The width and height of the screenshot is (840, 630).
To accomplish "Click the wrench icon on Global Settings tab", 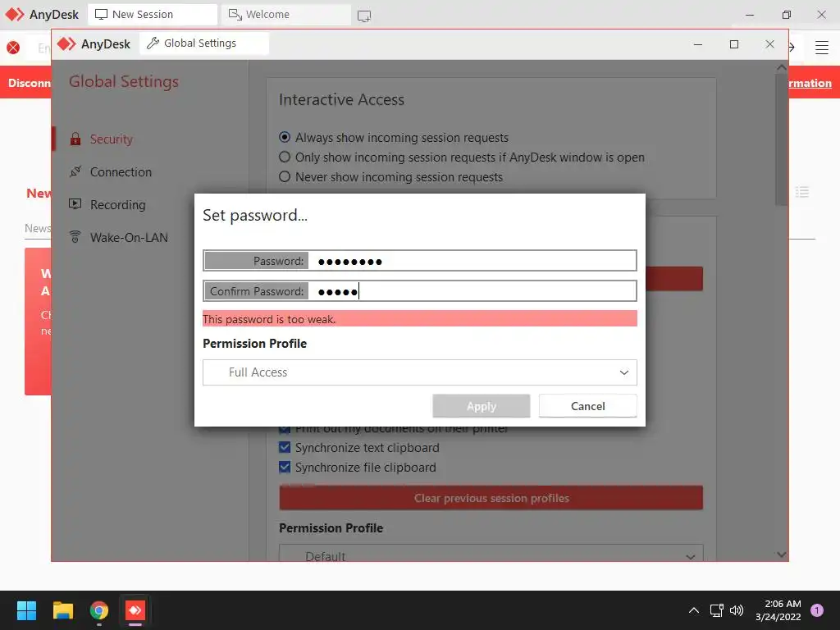I will click(x=153, y=43).
